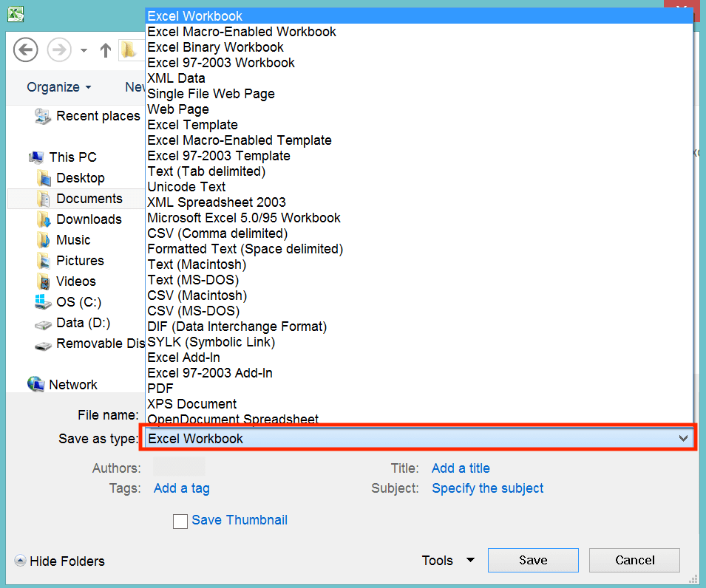The height and width of the screenshot is (588, 706).
Task: Select This PC in navigation pane
Action: (73, 157)
